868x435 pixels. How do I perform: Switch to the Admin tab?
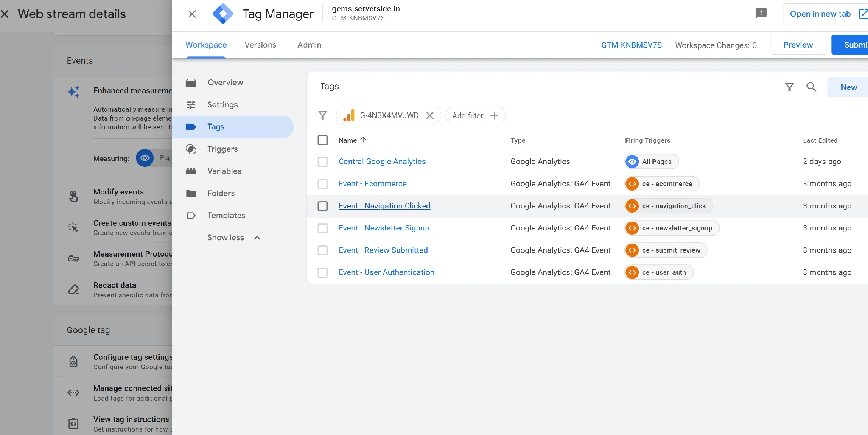coord(309,45)
